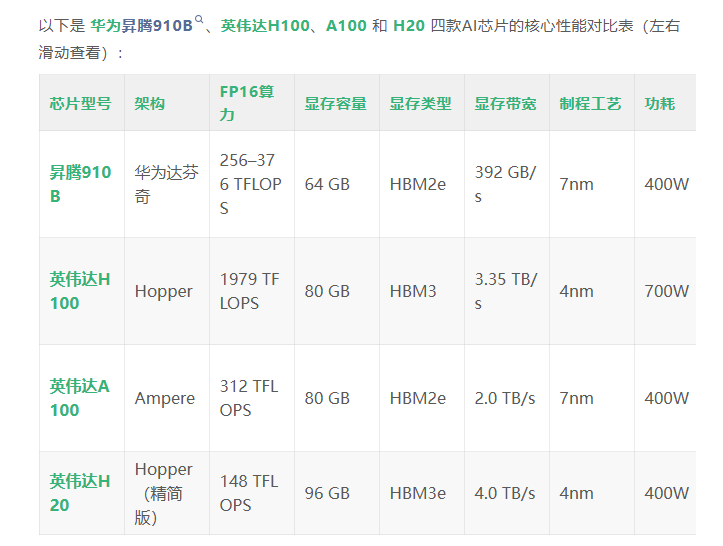
Task: Click search icon beside 昇腾910B link
Action: point(199,19)
